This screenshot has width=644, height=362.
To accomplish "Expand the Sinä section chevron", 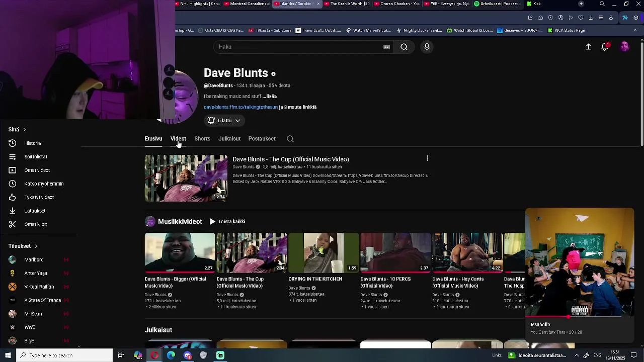I will pyautogui.click(x=24, y=130).
